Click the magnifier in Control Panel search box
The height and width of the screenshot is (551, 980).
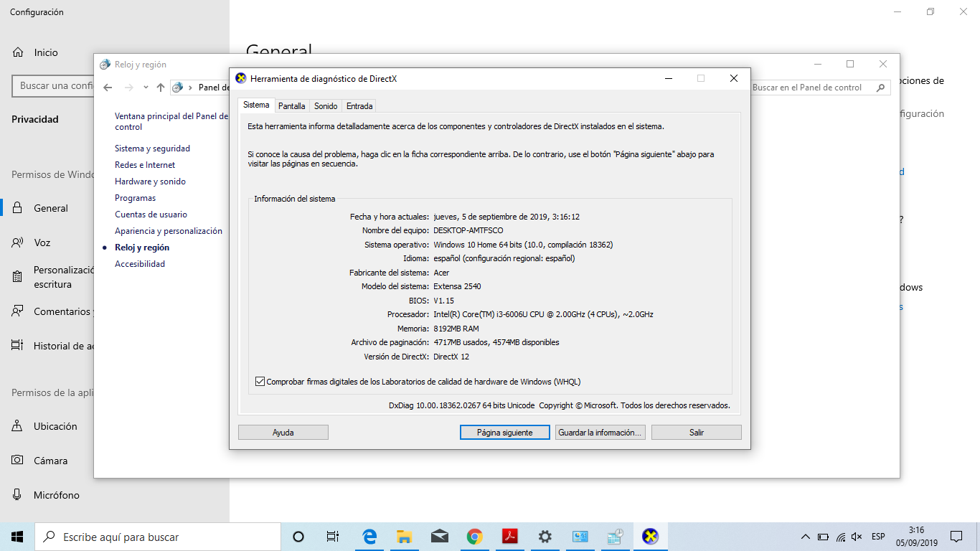(x=881, y=88)
